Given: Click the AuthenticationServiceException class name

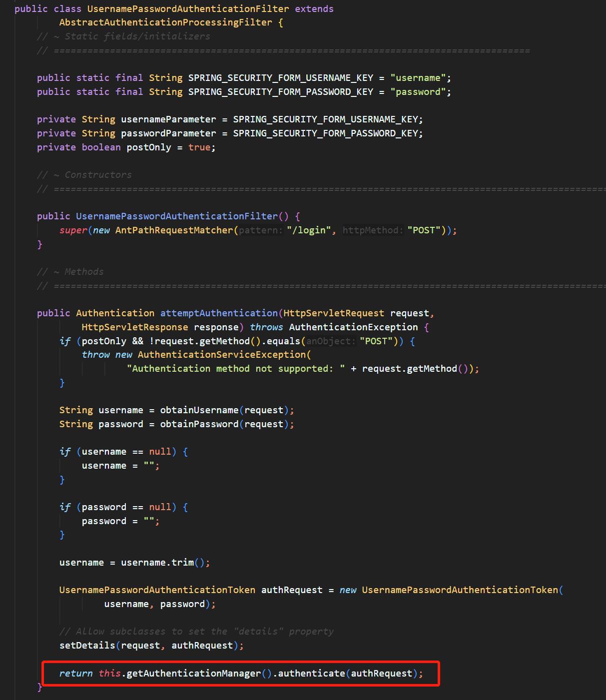Looking at the screenshot, I should click(x=222, y=355).
